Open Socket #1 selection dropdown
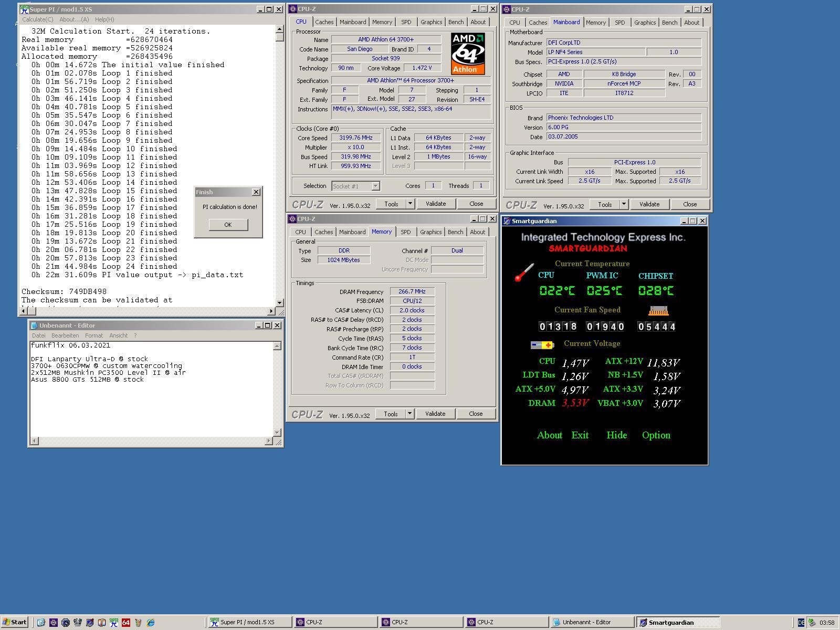Image resolution: width=840 pixels, height=630 pixels. click(375, 186)
